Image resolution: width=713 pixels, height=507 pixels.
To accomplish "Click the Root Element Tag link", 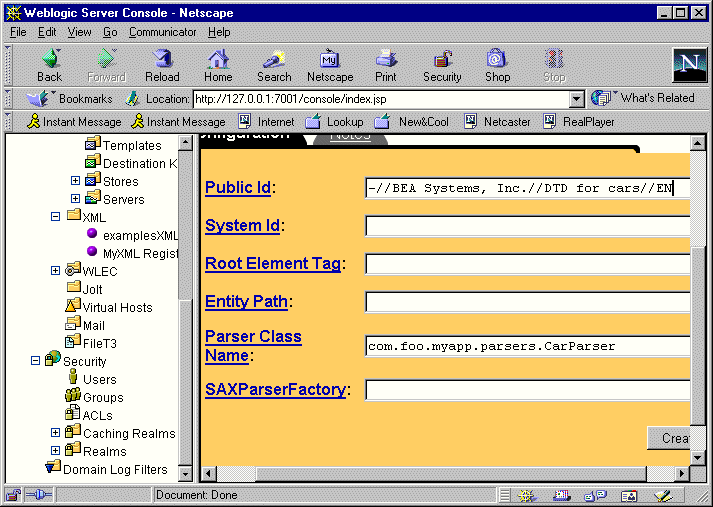I will tap(273, 263).
